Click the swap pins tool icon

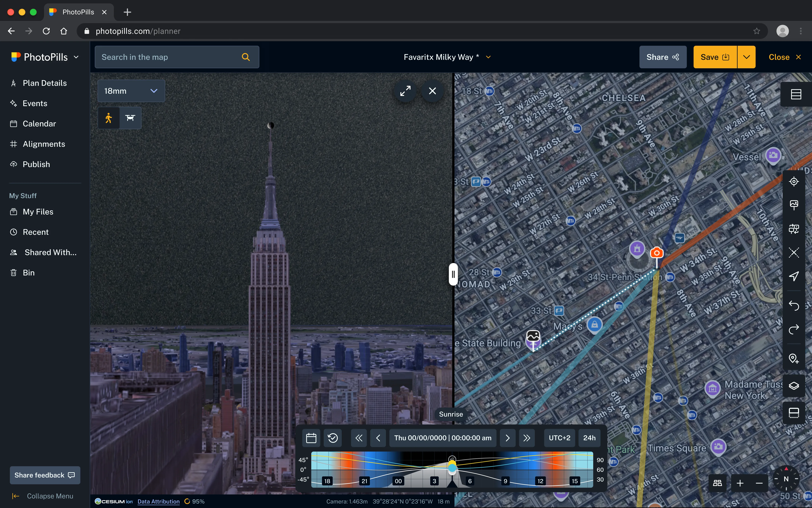click(794, 229)
